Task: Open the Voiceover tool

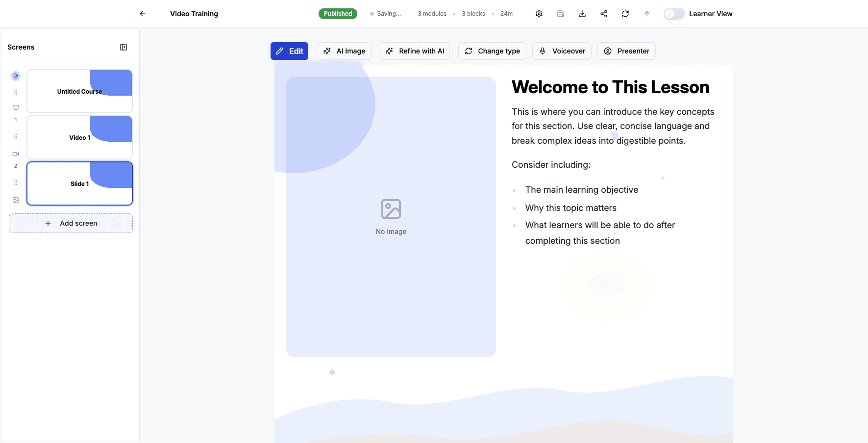Action: tap(562, 51)
